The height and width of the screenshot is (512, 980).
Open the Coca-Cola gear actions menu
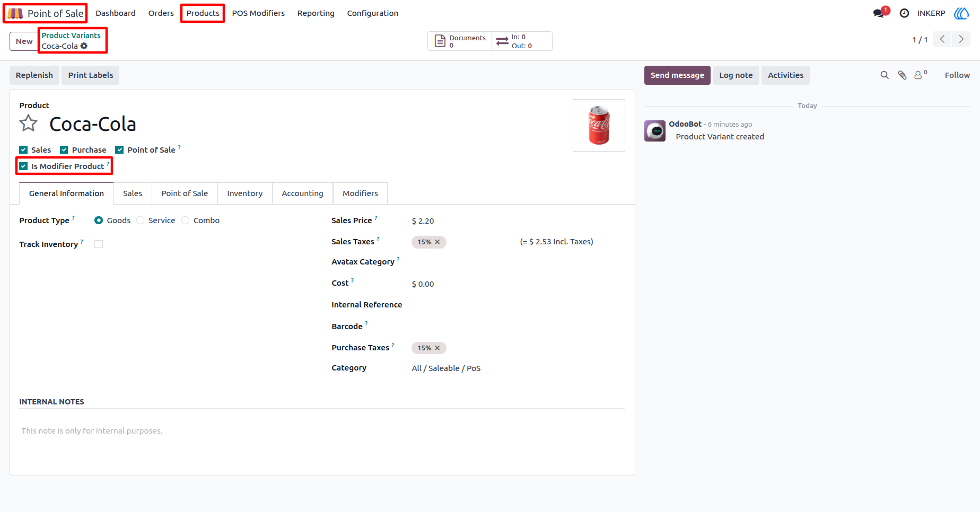point(84,46)
